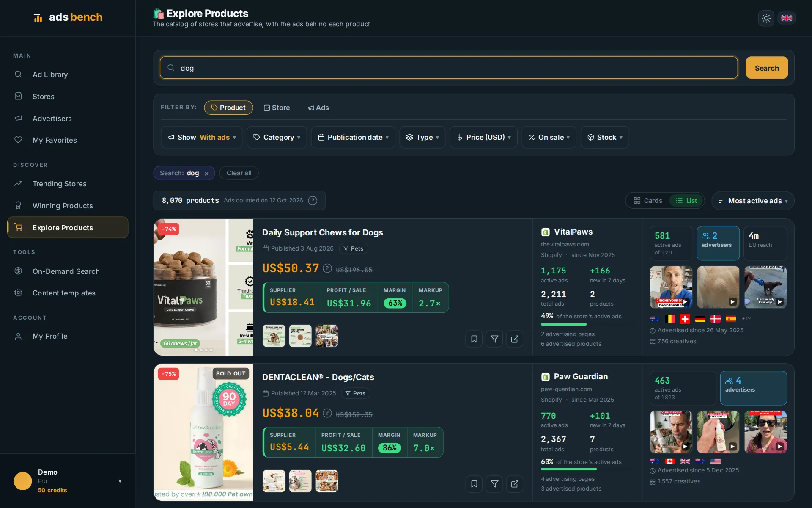Viewport: 812px width, 508px height.
Task: Expand the On sale dropdown
Action: coord(549,137)
